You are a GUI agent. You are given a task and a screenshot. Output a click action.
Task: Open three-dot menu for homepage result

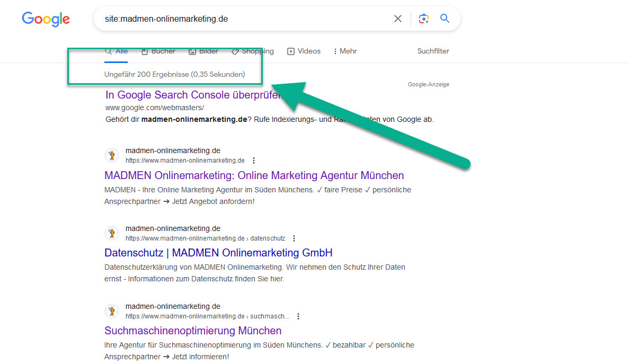253,161
